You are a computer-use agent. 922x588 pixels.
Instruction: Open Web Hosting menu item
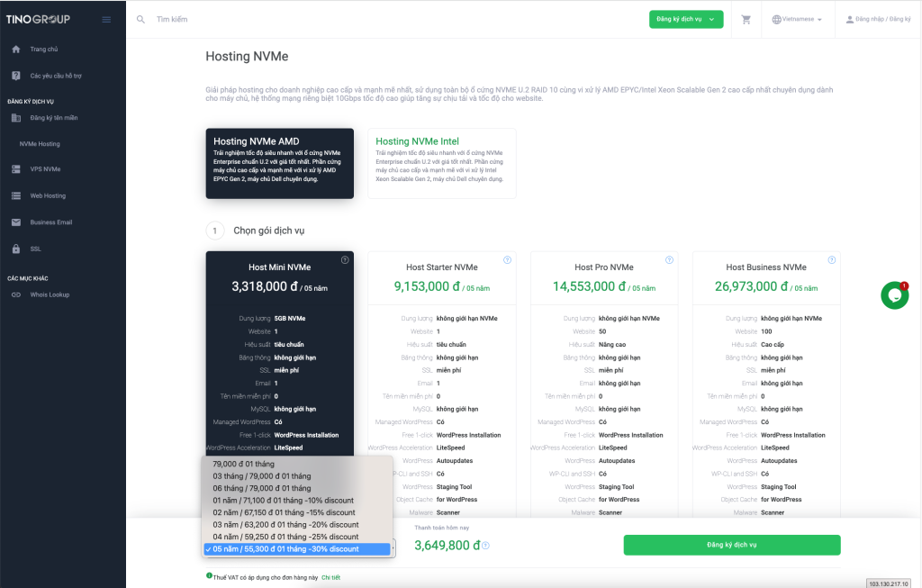coord(49,195)
